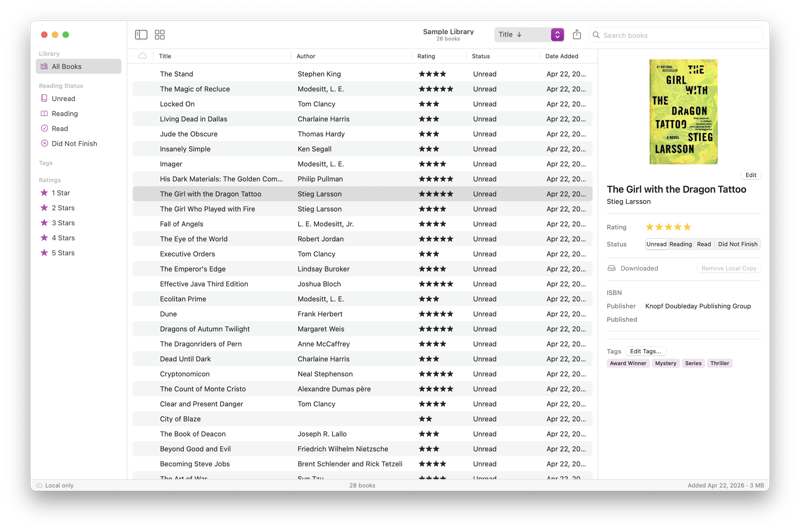Select the Dune book row
This screenshot has width=800, height=531.
[362, 314]
